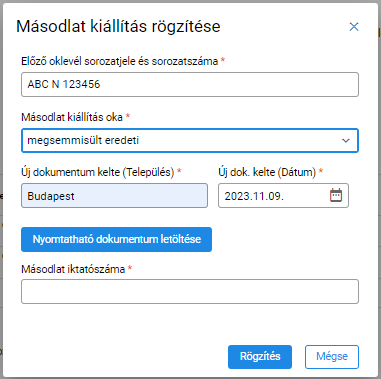Click the red asterisk after (Település) label
Screen dimensions: 381x379
(x=179, y=171)
